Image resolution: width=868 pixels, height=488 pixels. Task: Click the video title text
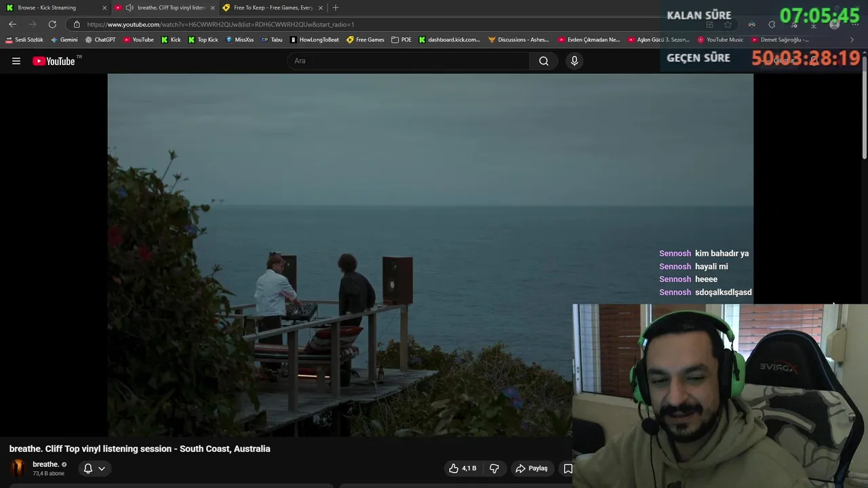[140, 449]
